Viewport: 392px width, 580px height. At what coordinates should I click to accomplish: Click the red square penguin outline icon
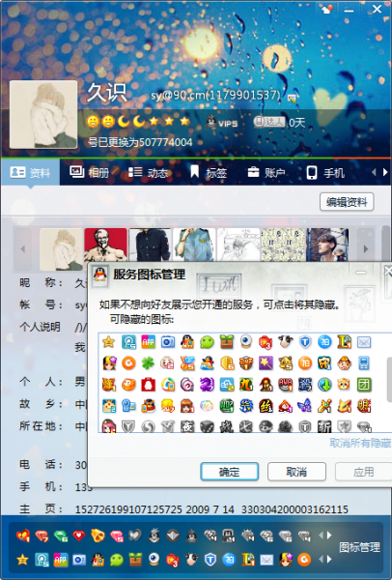click(148, 385)
